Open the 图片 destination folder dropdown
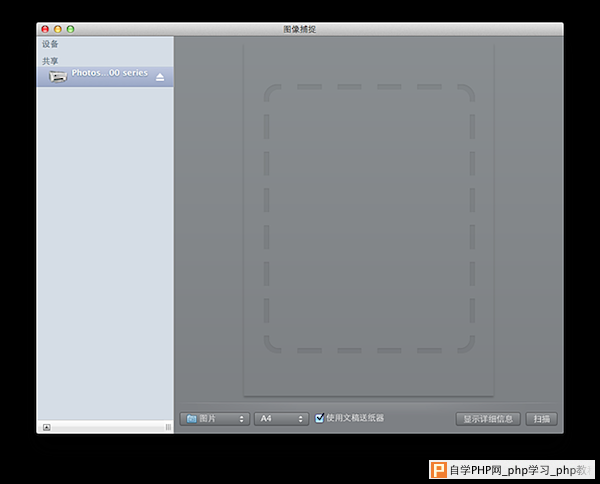The height and width of the screenshot is (484, 600). [x=215, y=419]
